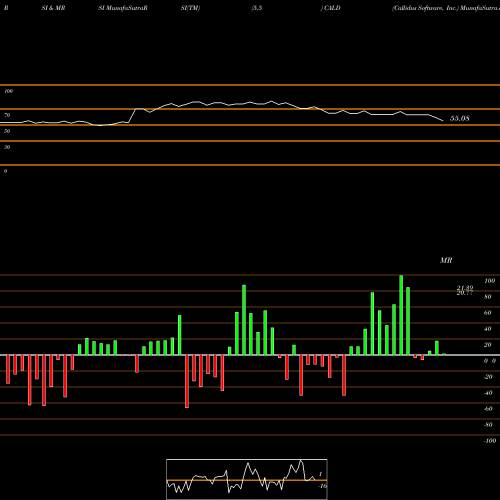Click the RSI axis label 50
The image size is (500, 500).
[7, 131]
